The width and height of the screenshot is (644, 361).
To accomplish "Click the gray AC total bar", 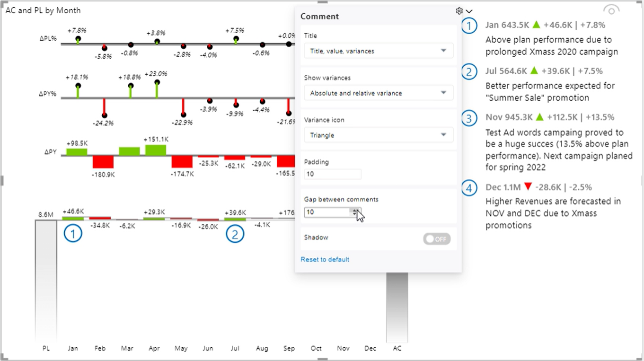I will [x=397, y=308].
